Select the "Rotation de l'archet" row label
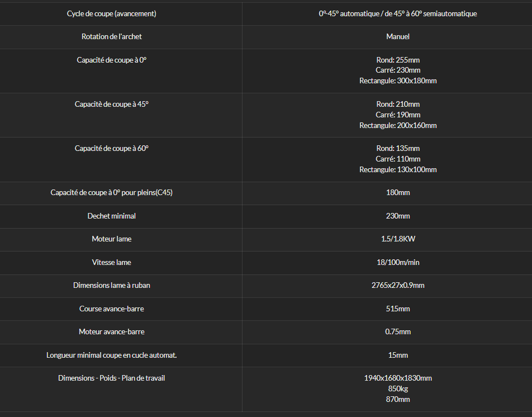The height and width of the screenshot is (417, 532). pos(111,36)
